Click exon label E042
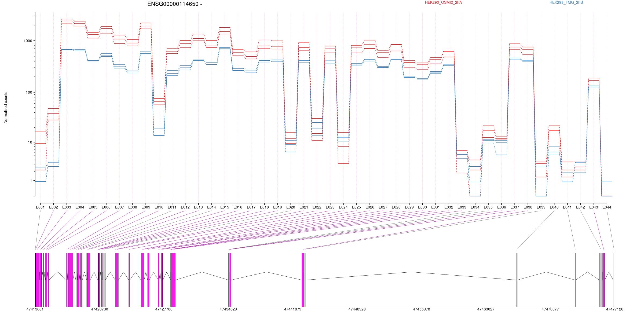644x322 pixels. [580, 207]
